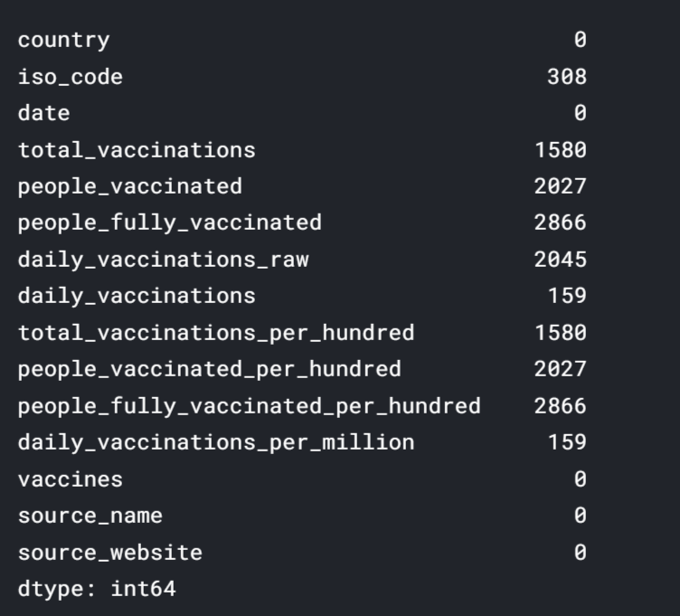
Task: Click total_vaccinations_per_hundred label
Action: (x=215, y=333)
